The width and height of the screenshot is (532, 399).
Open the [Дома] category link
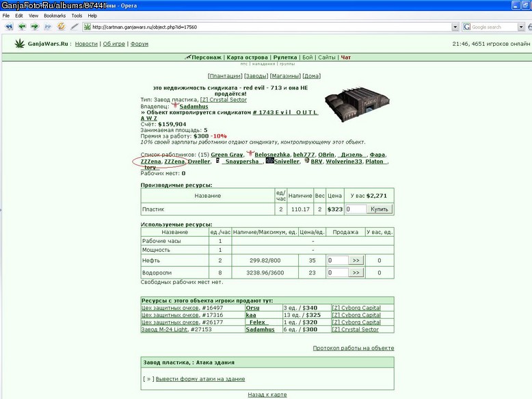pos(311,76)
